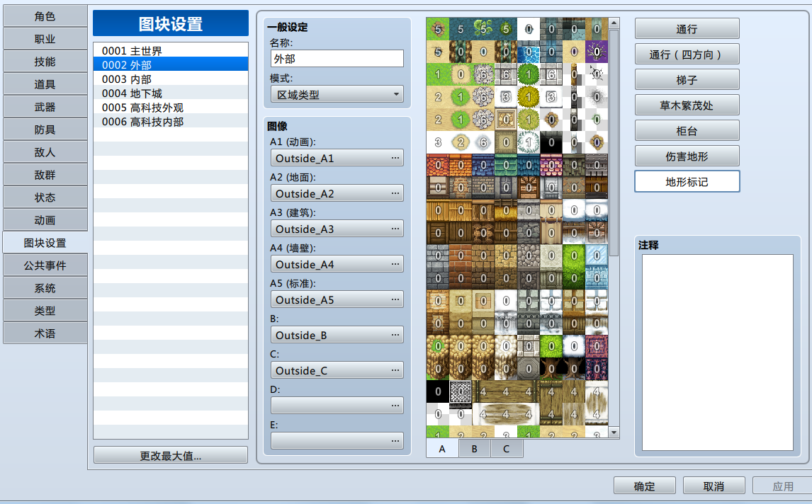This screenshot has width=812, height=504.
Task: Open the 公共事件 tab
Action: (45, 265)
